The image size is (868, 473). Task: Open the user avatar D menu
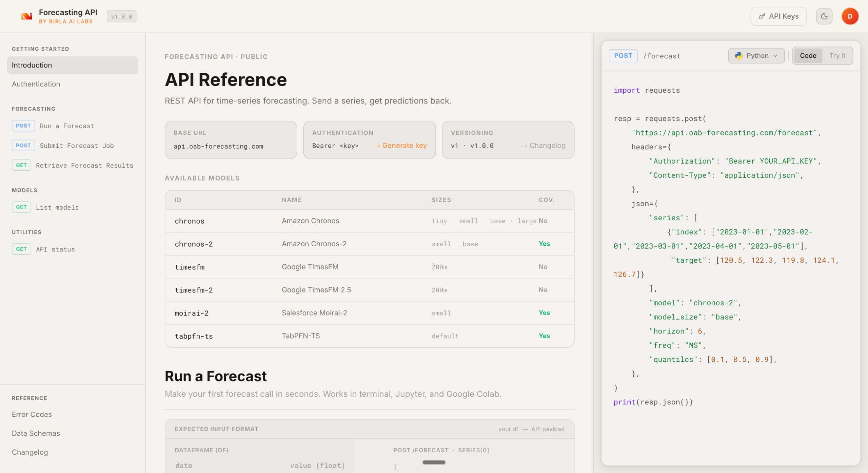(850, 16)
